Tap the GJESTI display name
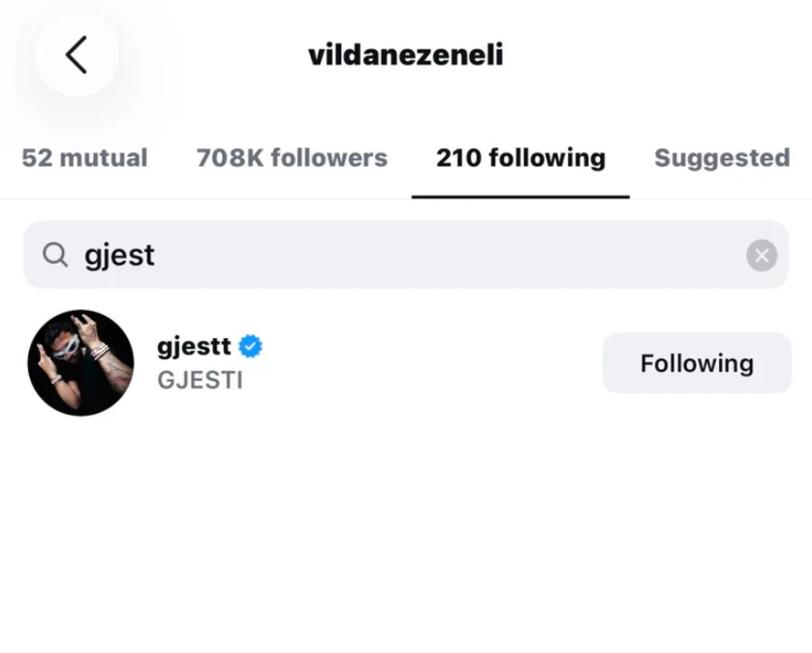The height and width of the screenshot is (653, 812). coord(200,380)
